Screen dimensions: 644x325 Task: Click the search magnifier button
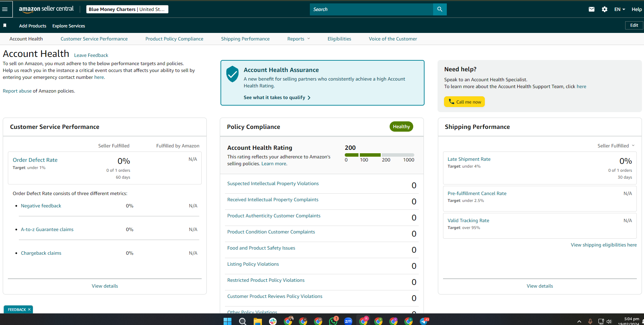[440, 9]
